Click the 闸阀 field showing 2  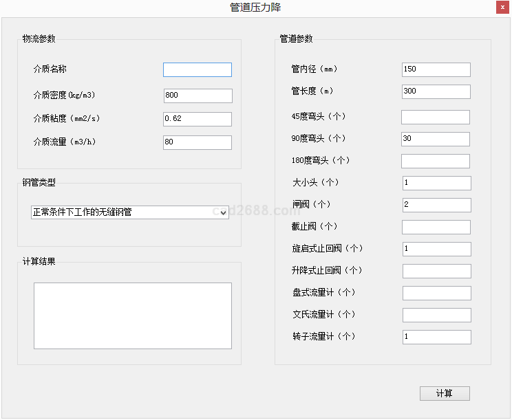436,206
